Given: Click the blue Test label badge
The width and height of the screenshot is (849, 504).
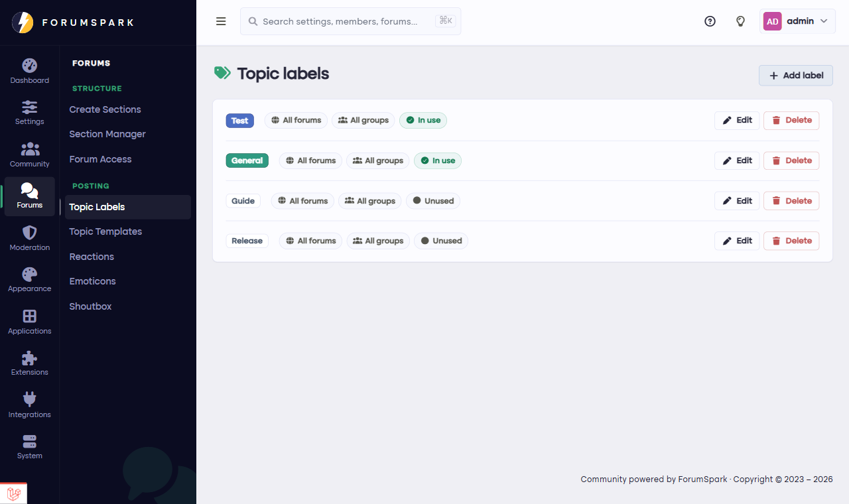Looking at the screenshot, I should (240, 121).
